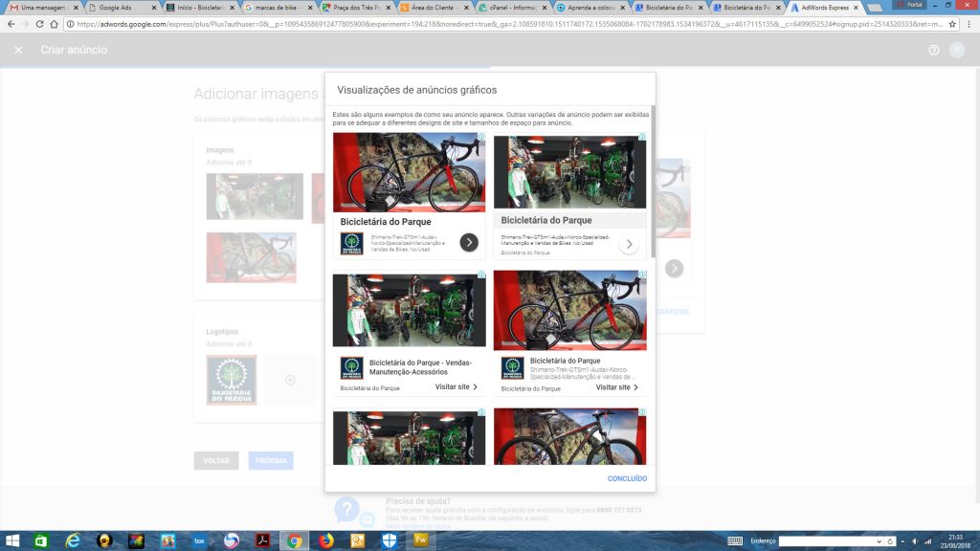
Task: Click the Criar anúncio header title
Action: point(74,50)
